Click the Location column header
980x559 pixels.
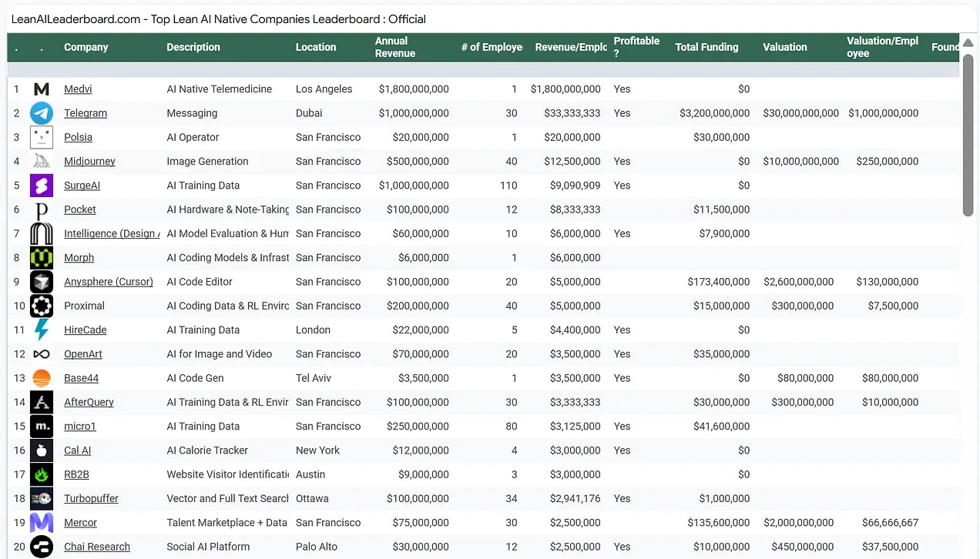coord(316,47)
